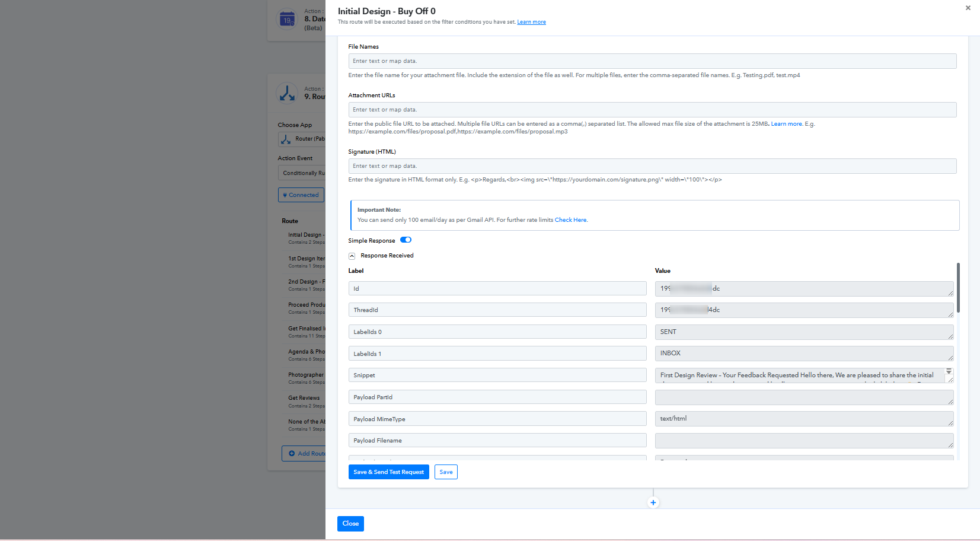Viewport: 980px width, 541px height.
Task: Click the Learn more link in header
Action: coord(531,22)
